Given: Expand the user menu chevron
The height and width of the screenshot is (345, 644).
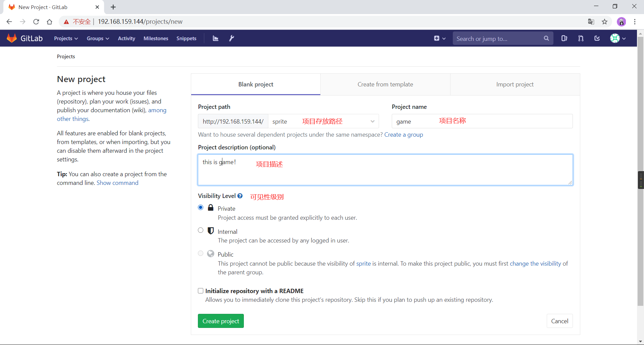Looking at the screenshot, I should pyautogui.click(x=624, y=39).
